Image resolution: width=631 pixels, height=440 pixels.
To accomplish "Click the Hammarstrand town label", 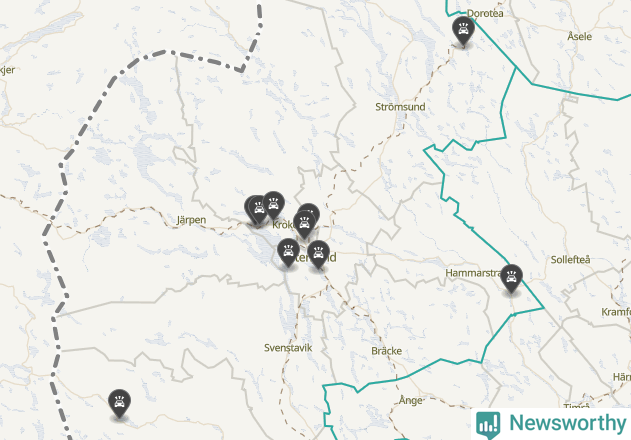I will pos(473,273).
